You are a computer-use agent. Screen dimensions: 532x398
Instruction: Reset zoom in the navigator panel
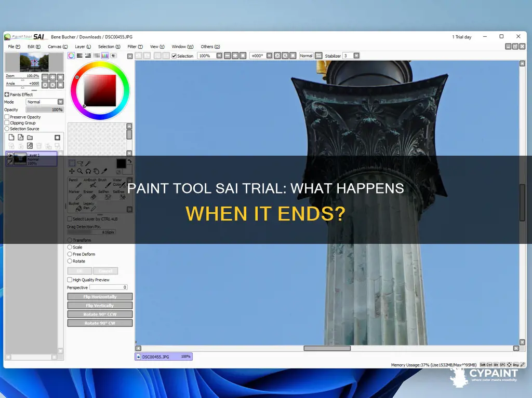tap(60, 77)
